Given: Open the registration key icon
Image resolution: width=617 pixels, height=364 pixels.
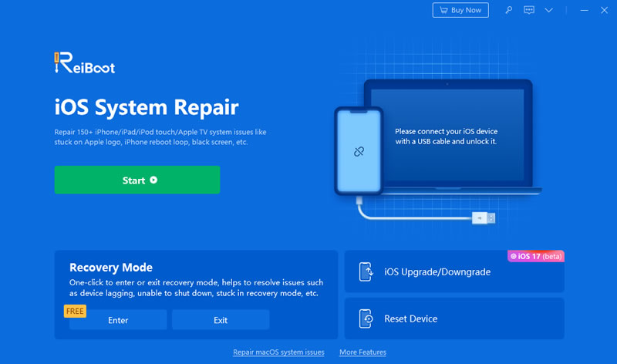Looking at the screenshot, I should [x=509, y=10].
